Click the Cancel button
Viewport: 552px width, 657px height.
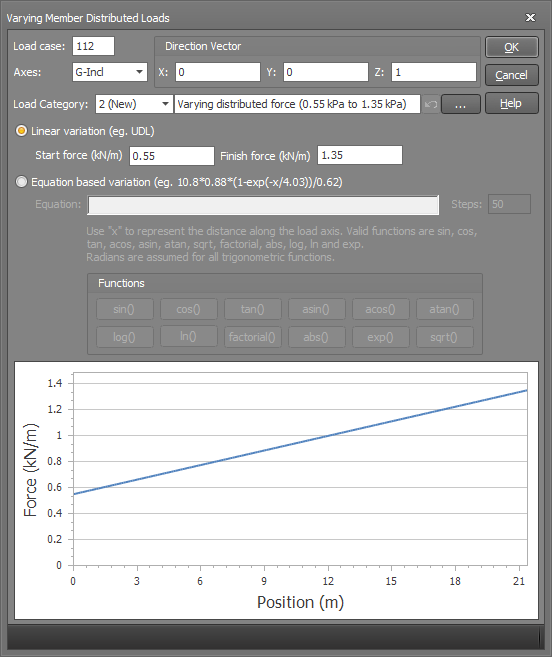click(x=511, y=75)
